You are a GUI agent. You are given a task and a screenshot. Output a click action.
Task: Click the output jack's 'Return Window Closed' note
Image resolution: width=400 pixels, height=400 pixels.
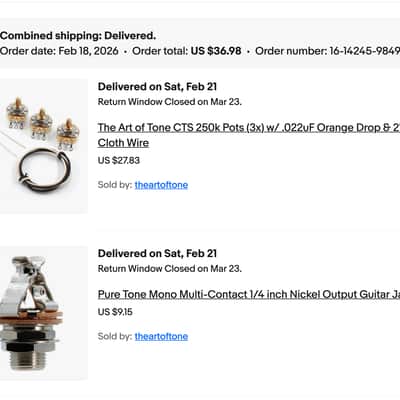point(170,268)
